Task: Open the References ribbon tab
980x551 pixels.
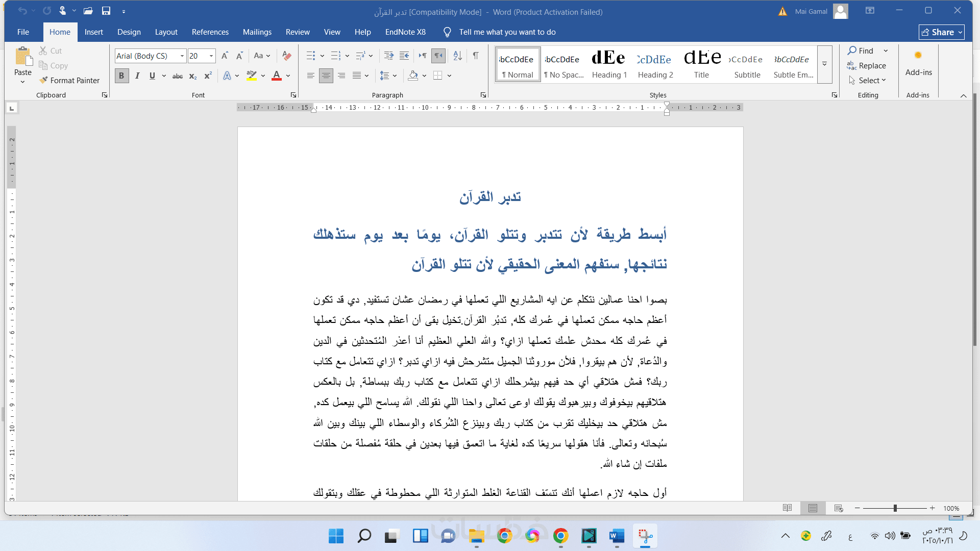Action: (210, 32)
